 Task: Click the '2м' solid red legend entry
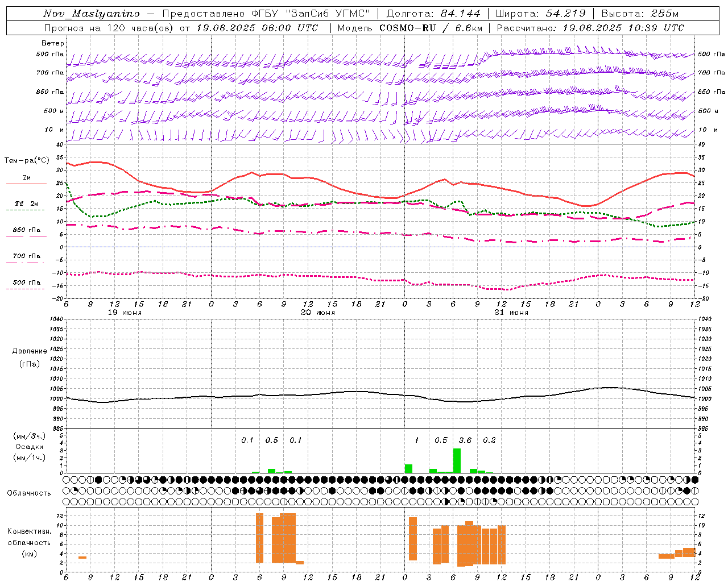(27, 178)
